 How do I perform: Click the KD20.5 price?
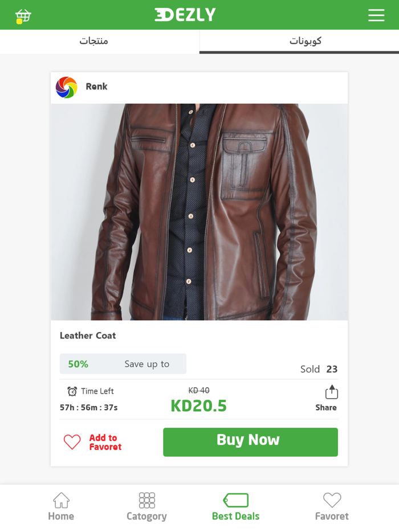[x=199, y=406]
